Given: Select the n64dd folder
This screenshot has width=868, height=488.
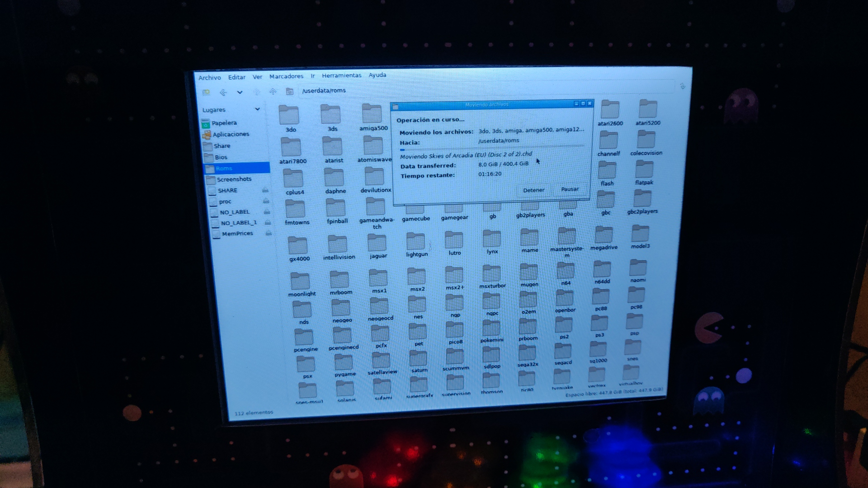Looking at the screenshot, I should (x=602, y=273).
